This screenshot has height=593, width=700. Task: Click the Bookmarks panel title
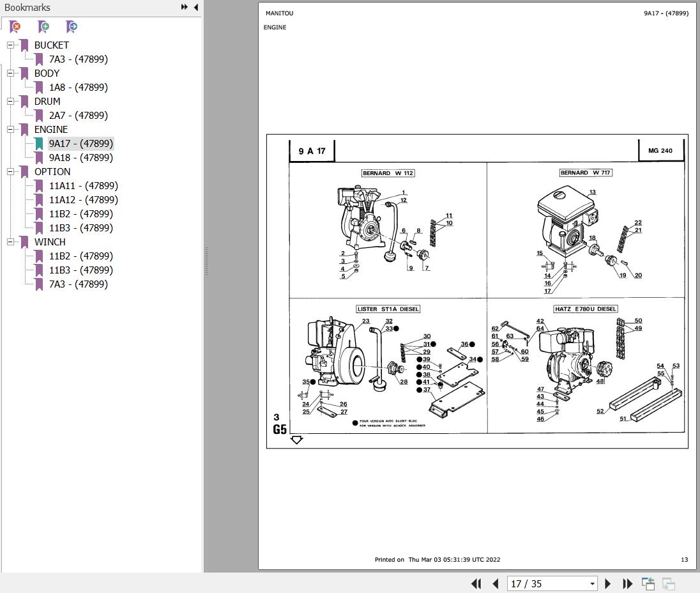(x=27, y=8)
